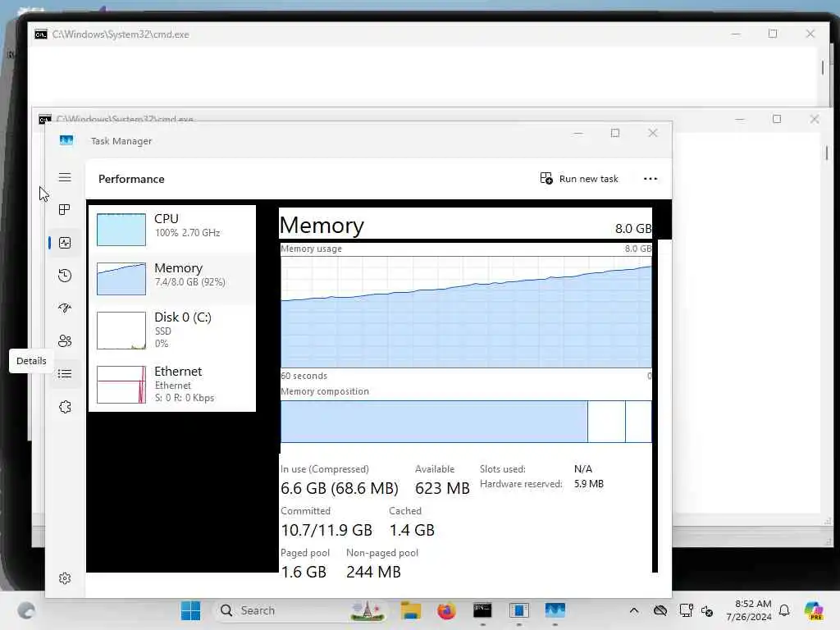Open Processes page in Task Manager sidebar
The image size is (840, 630).
(x=65, y=209)
